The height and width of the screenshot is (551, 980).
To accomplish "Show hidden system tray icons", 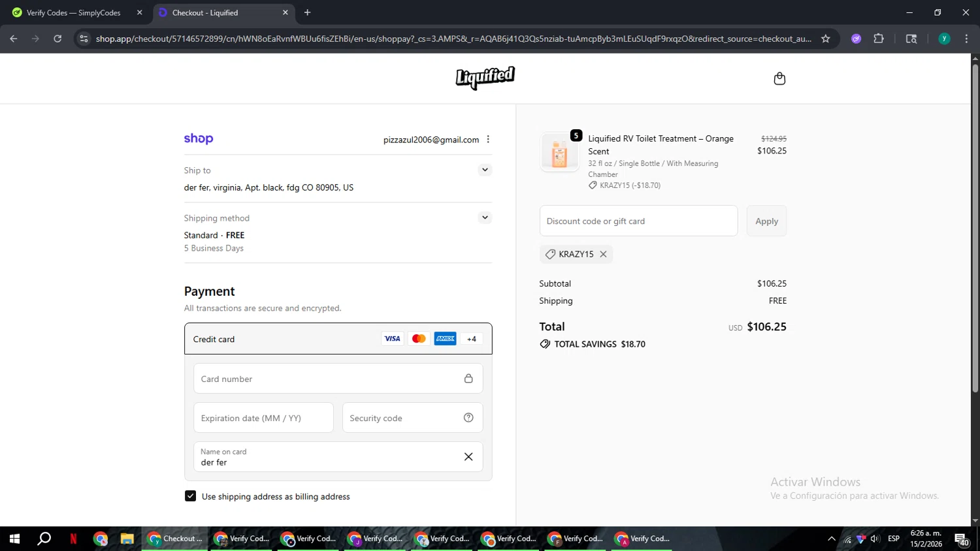I will [x=831, y=539].
